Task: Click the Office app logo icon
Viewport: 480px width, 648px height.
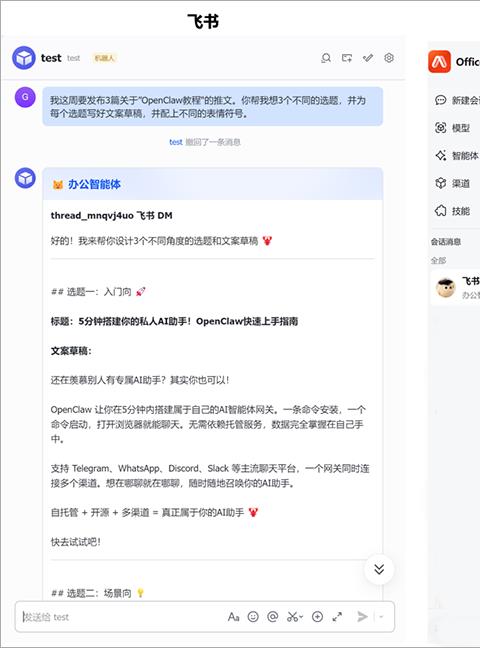Action: (x=439, y=62)
